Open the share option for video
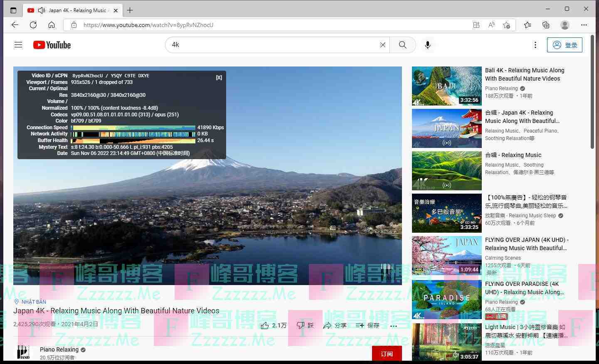 (335, 325)
